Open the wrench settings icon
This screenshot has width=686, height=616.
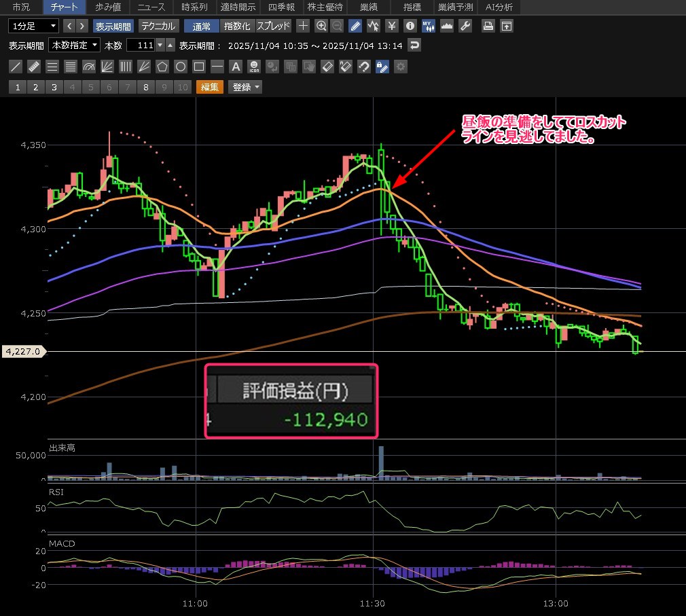[465, 26]
